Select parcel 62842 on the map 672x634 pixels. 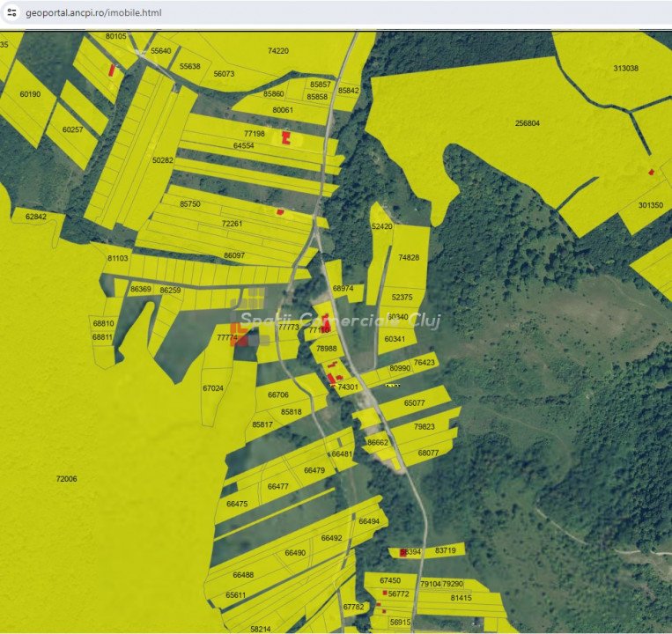coord(35,216)
